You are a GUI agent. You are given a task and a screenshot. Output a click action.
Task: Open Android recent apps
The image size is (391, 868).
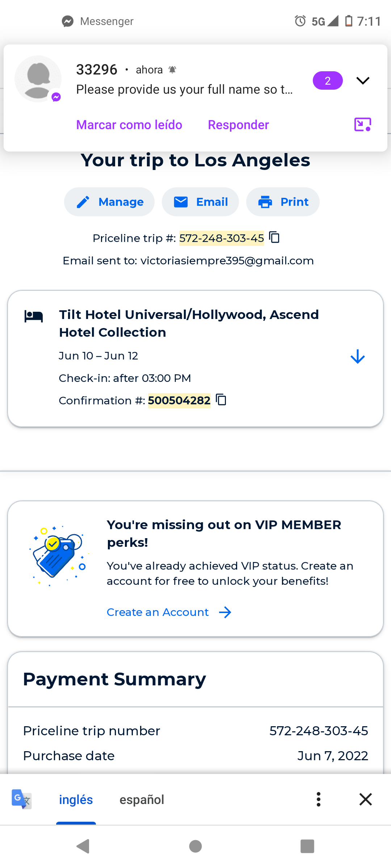[307, 846]
